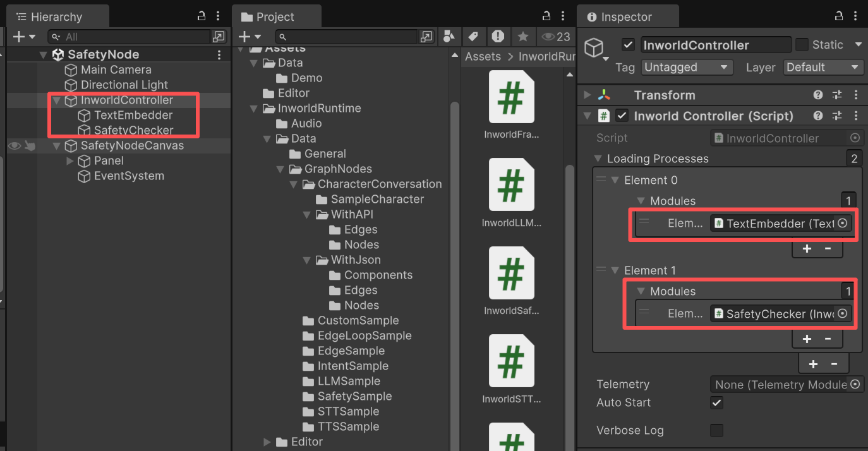Viewport: 868px width, 451px height.
Task: Toggle the Static checkbox
Action: tap(802, 45)
